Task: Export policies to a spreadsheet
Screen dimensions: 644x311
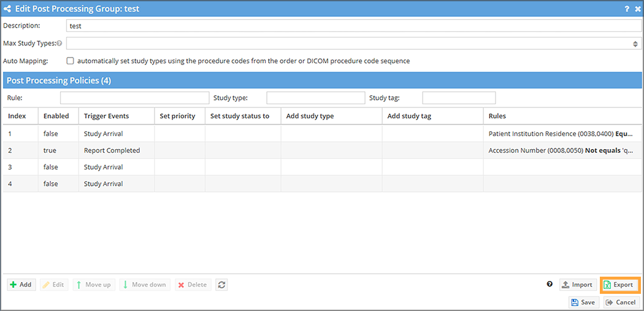Action: click(619, 285)
